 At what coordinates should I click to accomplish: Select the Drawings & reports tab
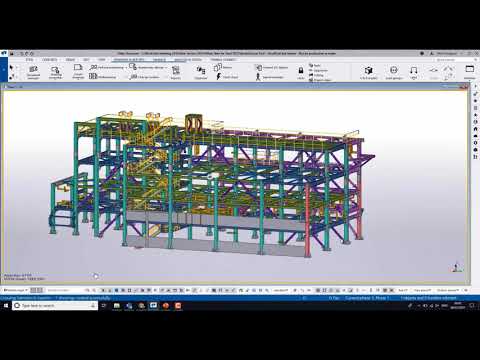click(129, 59)
